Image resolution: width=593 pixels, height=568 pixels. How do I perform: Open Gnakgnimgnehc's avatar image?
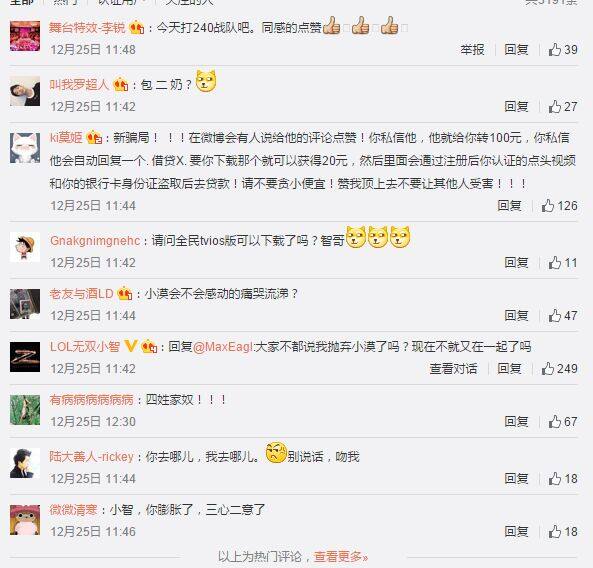click(25, 247)
